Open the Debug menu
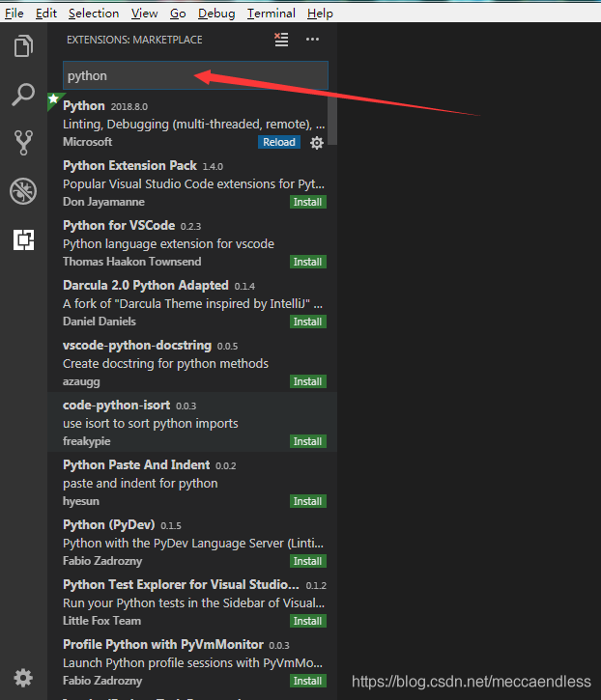Screen dimensions: 601x700 pos(216,14)
